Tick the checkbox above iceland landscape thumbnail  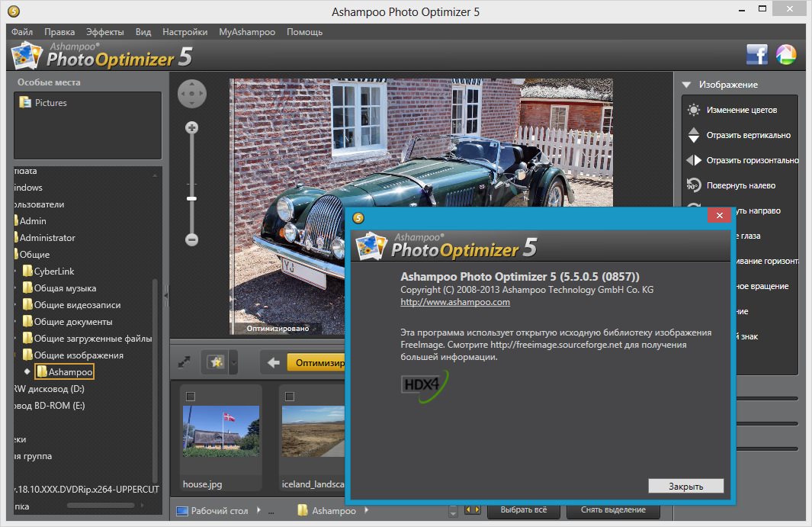pos(289,396)
